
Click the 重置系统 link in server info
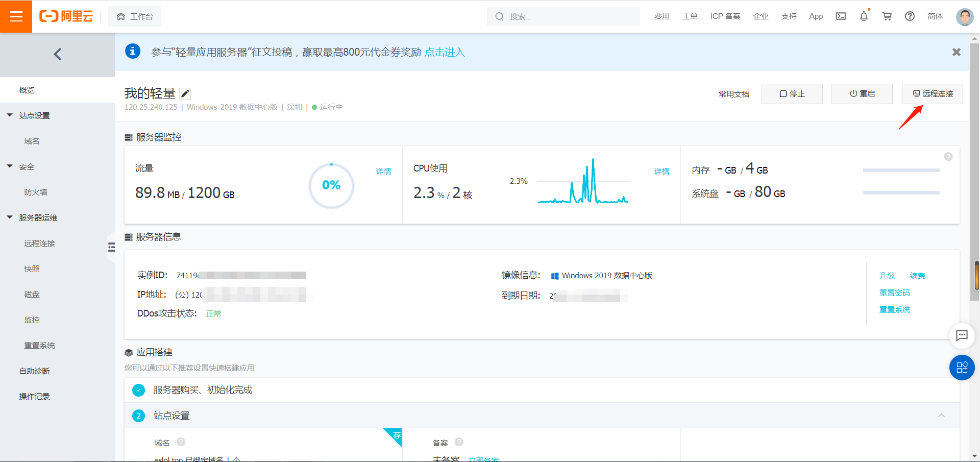894,309
